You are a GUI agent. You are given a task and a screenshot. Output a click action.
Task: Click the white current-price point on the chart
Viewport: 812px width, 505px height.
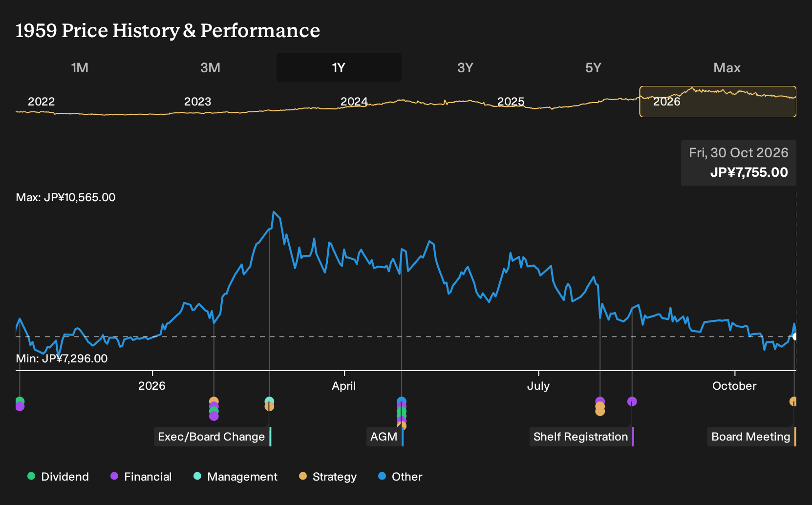click(795, 337)
